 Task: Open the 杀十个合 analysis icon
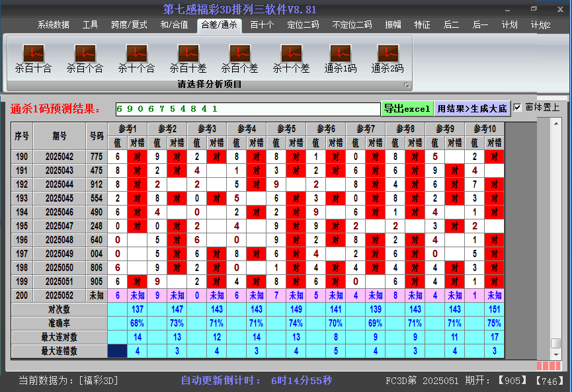[x=136, y=59]
